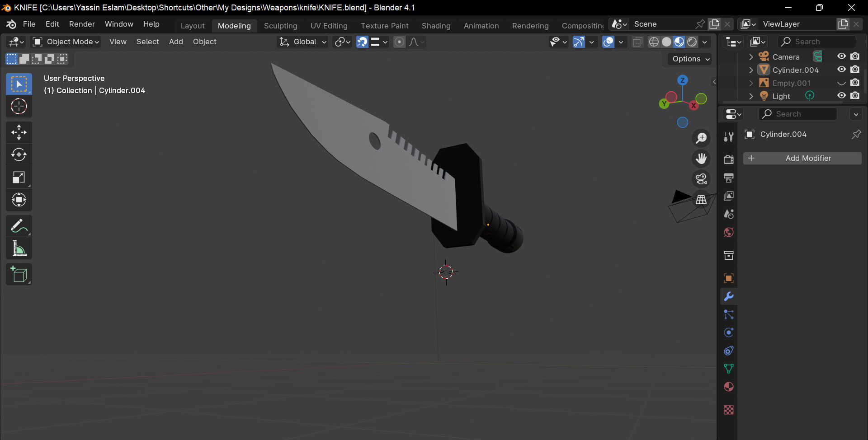Click the viewport zoom magnifier icon
868x440 pixels.
701,138
